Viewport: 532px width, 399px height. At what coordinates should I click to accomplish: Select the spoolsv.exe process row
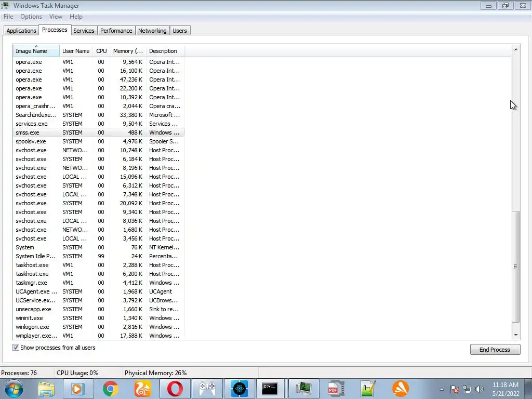[x=99, y=141]
